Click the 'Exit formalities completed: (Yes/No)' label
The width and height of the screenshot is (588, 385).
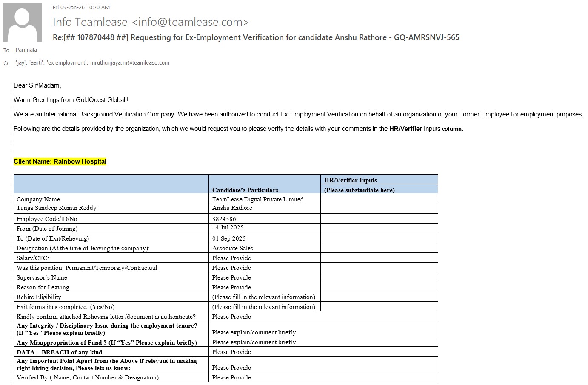pos(66,307)
